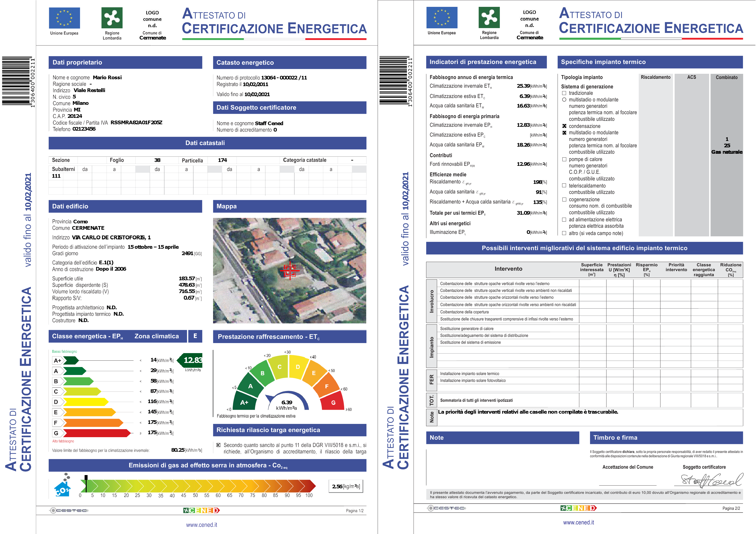Open the www.cened.it link on the left page
The height and width of the screenshot is (534, 756).
click(x=201, y=525)
